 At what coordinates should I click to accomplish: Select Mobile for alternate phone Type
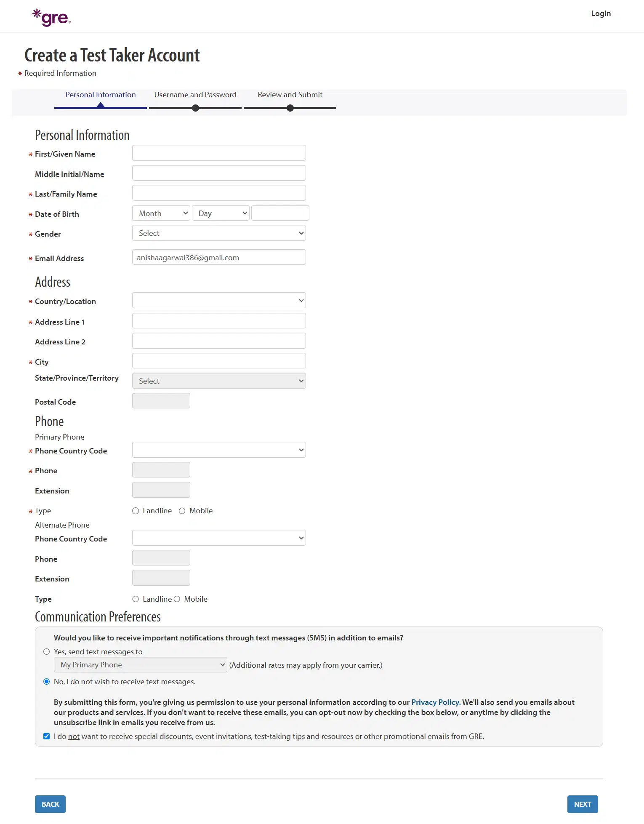[177, 599]
